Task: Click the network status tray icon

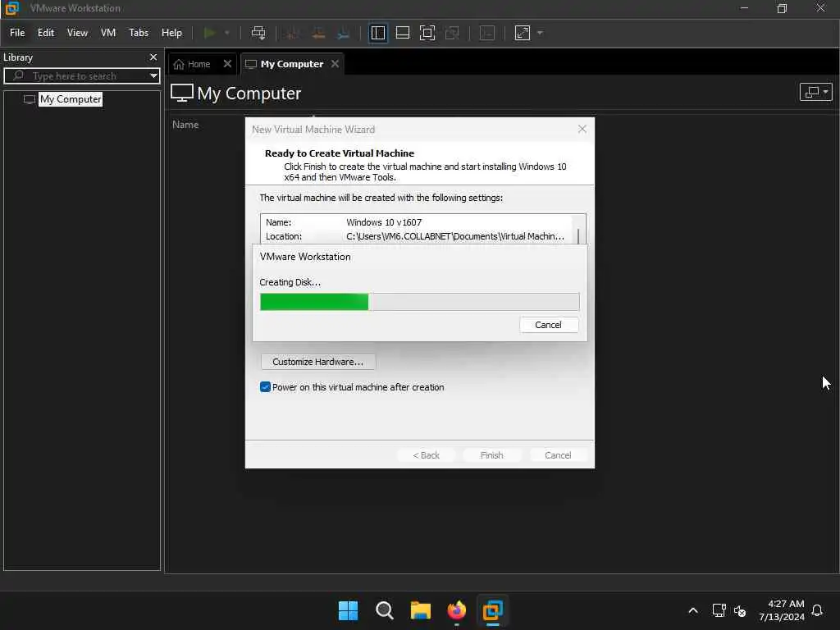Action: (719, 610)
